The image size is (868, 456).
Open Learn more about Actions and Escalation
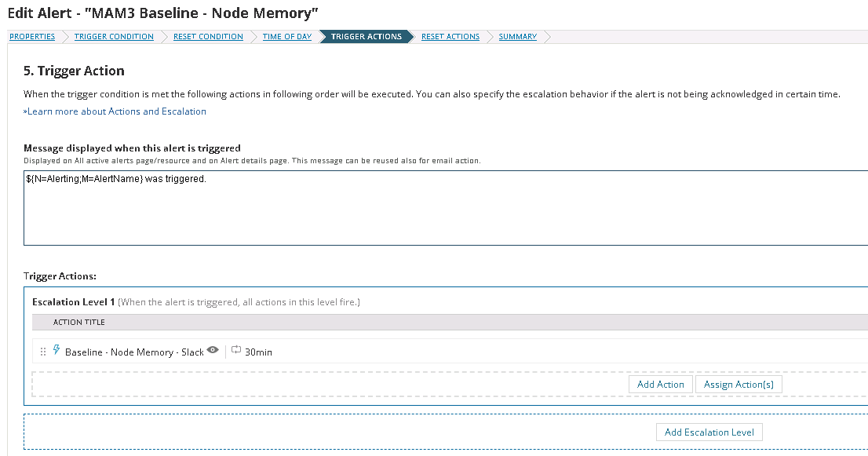click(x=115, y=111)
